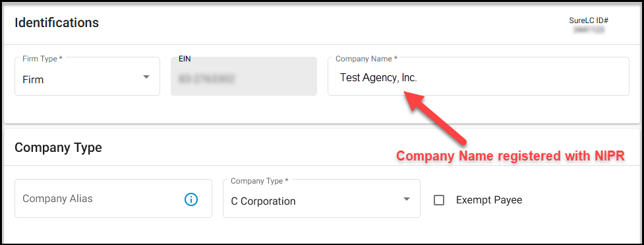Enable the Exempt Payee checkbox
644x245 pixels.
[439, 201]
